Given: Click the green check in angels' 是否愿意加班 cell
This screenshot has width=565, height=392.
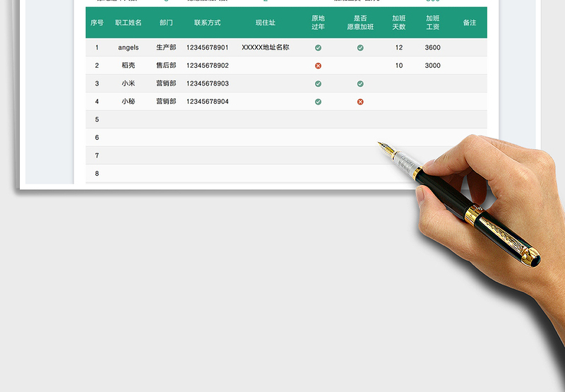Looking at the screenshot, I should click(360, 48).
